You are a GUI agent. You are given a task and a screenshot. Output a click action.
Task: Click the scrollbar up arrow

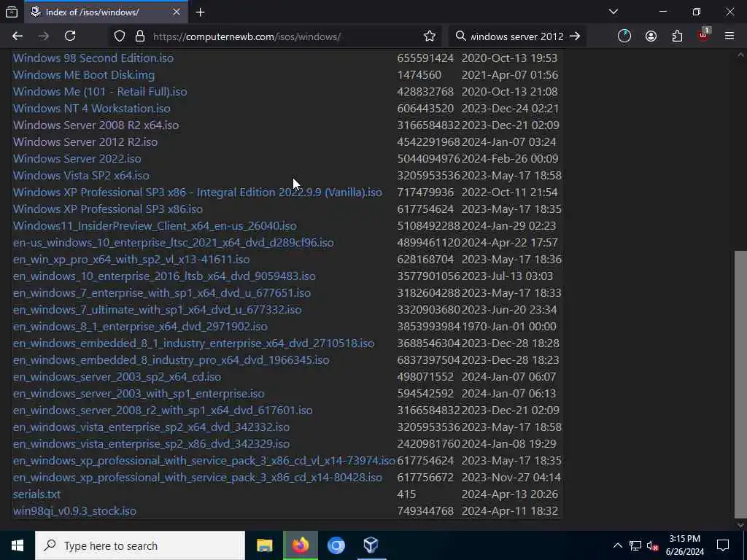(740, 55)
